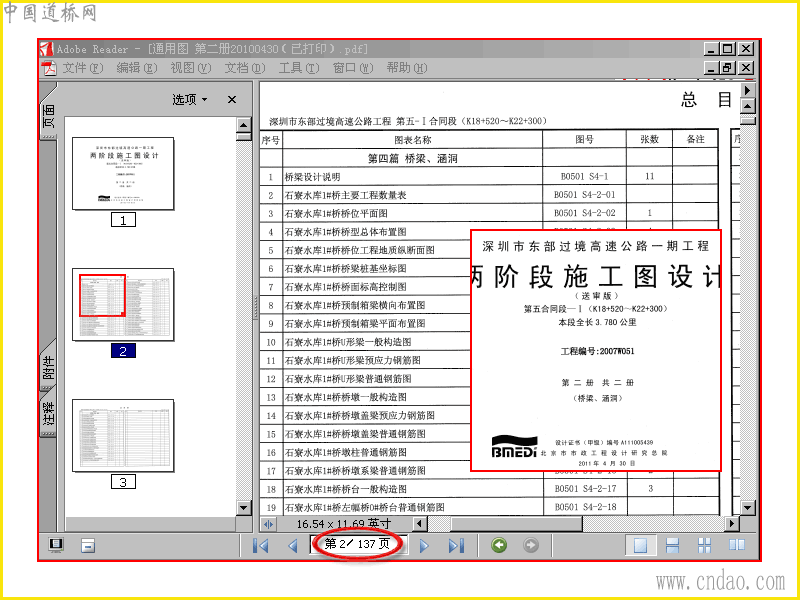The width and height of the screenshot is (800, 600).
Task: Close the pages panel with X
Action: 232,99
